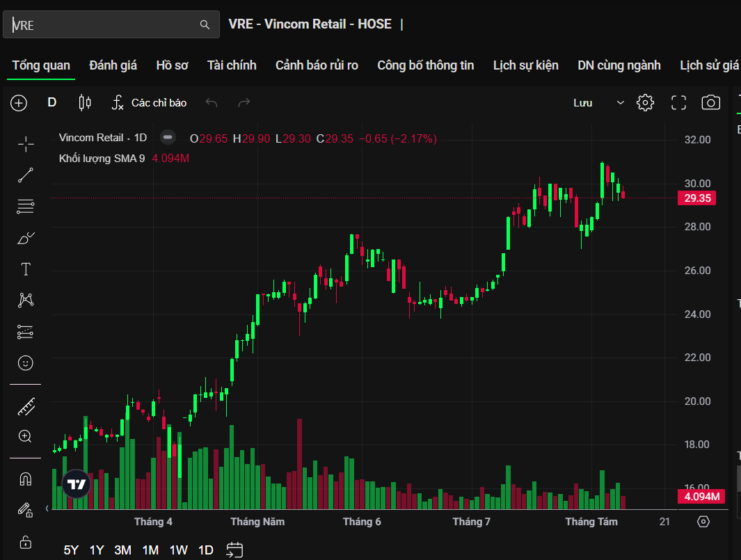This screenshot has height=560, width=741.
Task: Take a chart snapshot with camera icon
Action: [711, 102]
